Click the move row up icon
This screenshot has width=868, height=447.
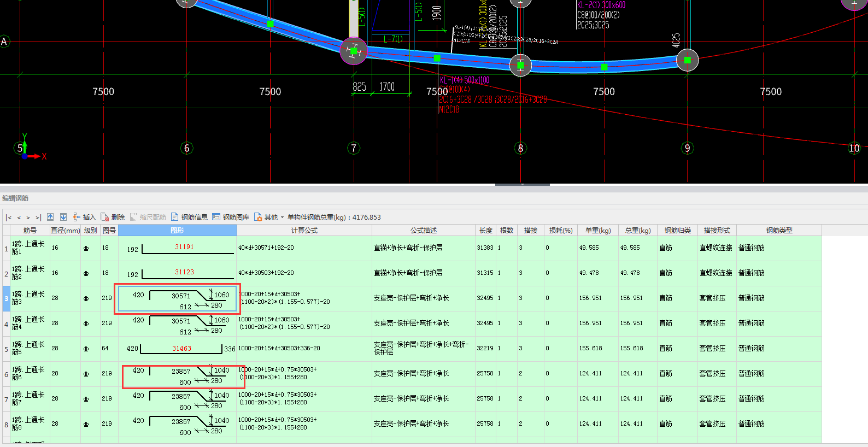50,217
